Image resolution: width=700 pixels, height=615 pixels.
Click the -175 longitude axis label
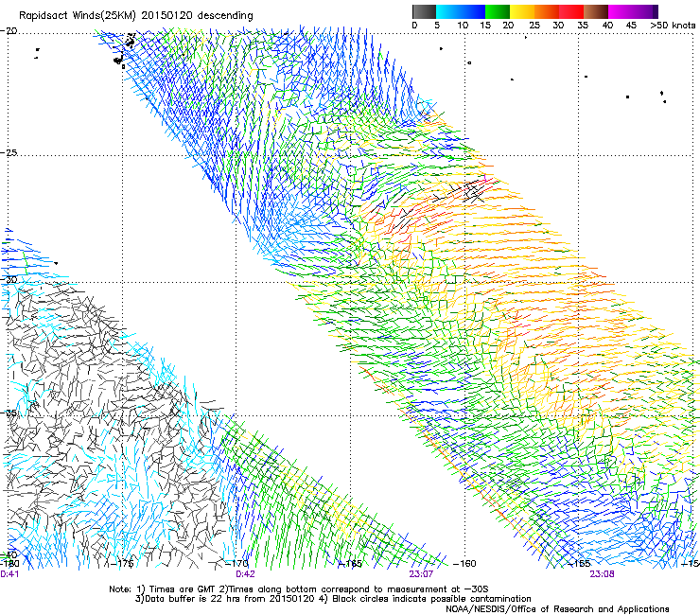pos(121,563)
